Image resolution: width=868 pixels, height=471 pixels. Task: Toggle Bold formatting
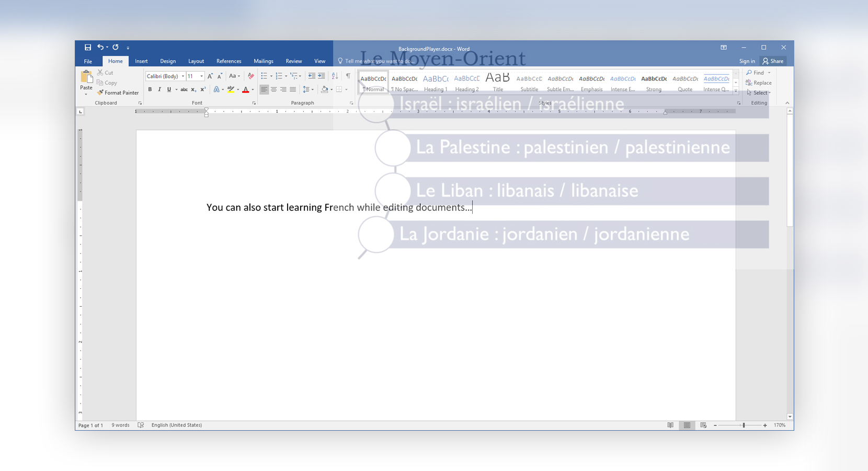(x=150, y=89)
